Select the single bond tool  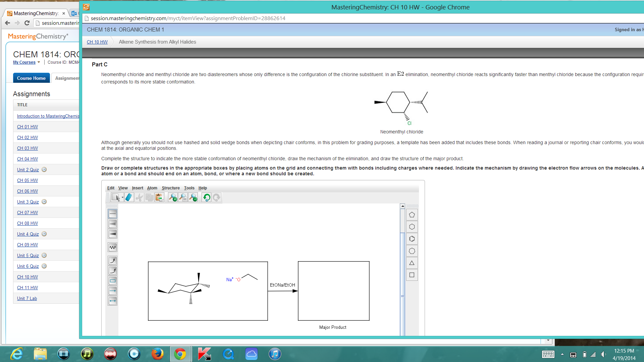click(x=112, y=214)
